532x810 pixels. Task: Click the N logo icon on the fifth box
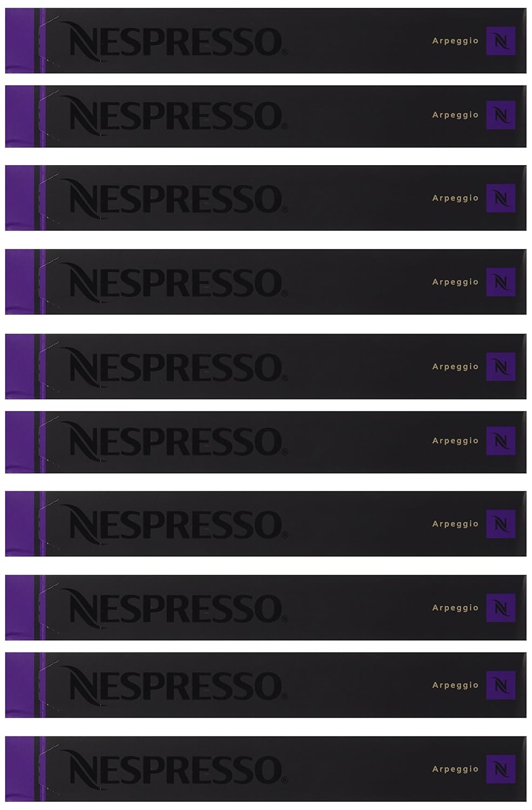[x=501, y=367]
